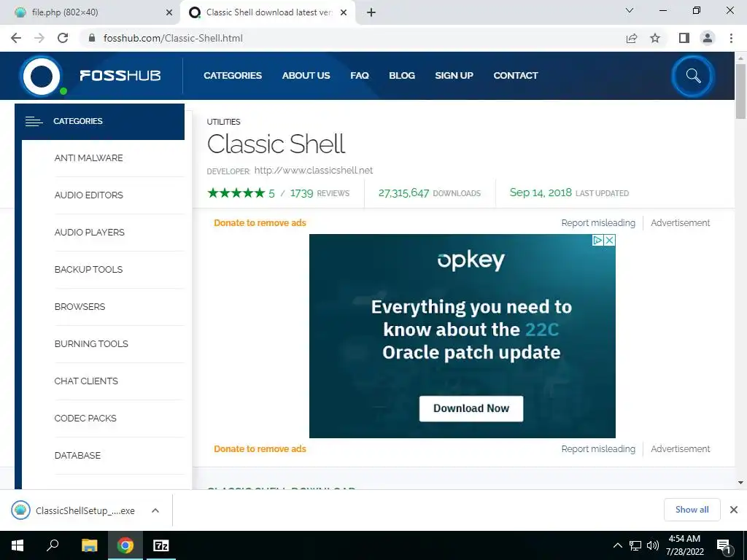Close the Classic Shell tab
Image resolution: width=747 pixels, height=560 pixels.
pos(344,12)
